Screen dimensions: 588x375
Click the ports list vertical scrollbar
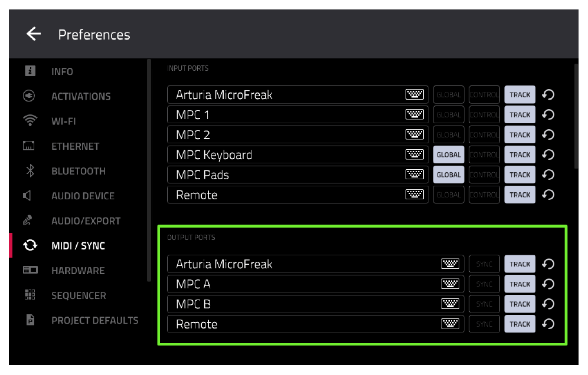[576, 116]
